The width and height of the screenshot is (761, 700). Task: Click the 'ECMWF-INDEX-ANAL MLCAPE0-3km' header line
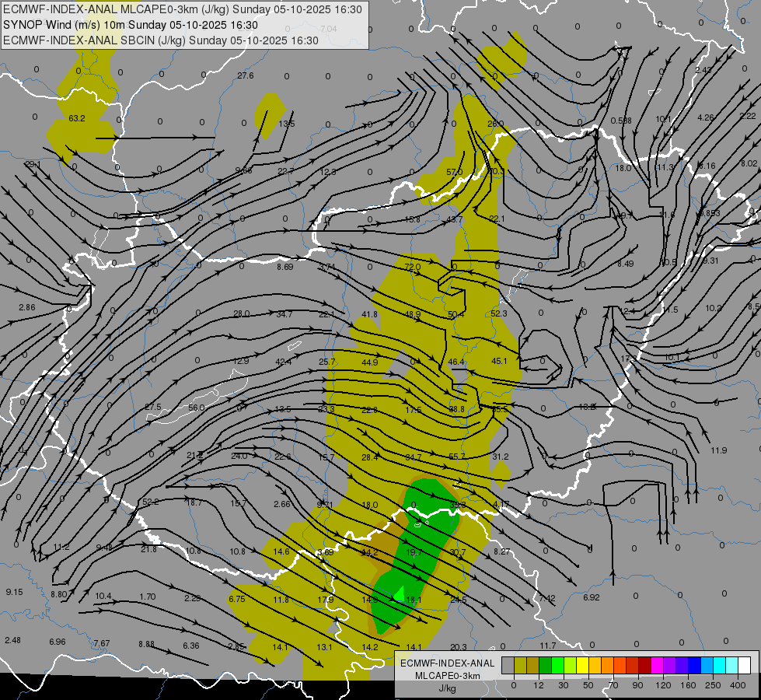click(183, 9)
